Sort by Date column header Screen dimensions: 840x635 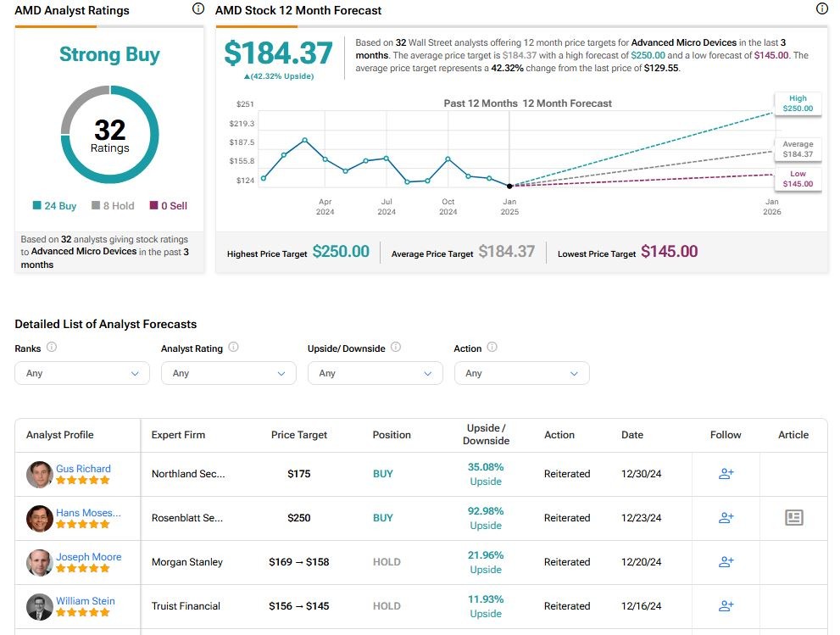point(631,435)
